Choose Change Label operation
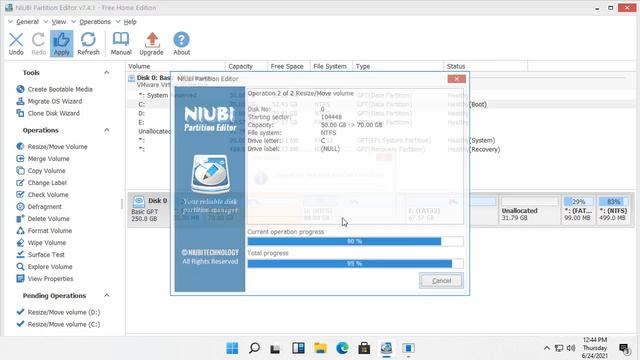This screenshot has height=360, width=640. pos(41,182)
